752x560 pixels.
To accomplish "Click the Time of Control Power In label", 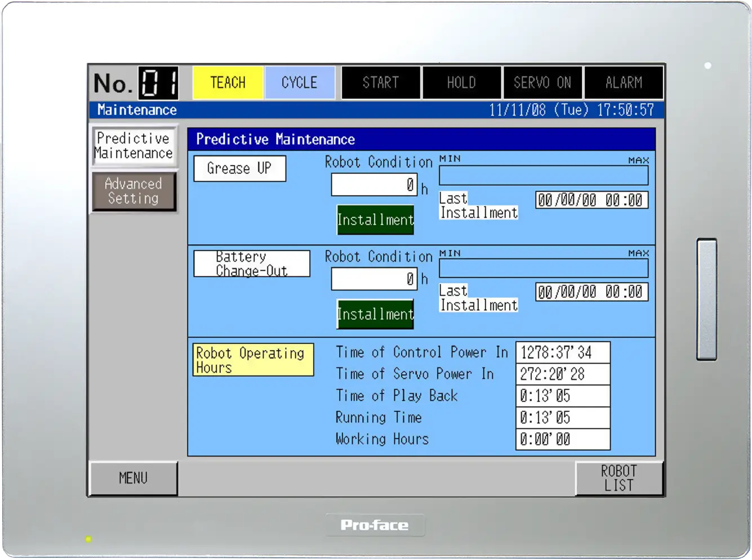I will [x=422, y=352].
